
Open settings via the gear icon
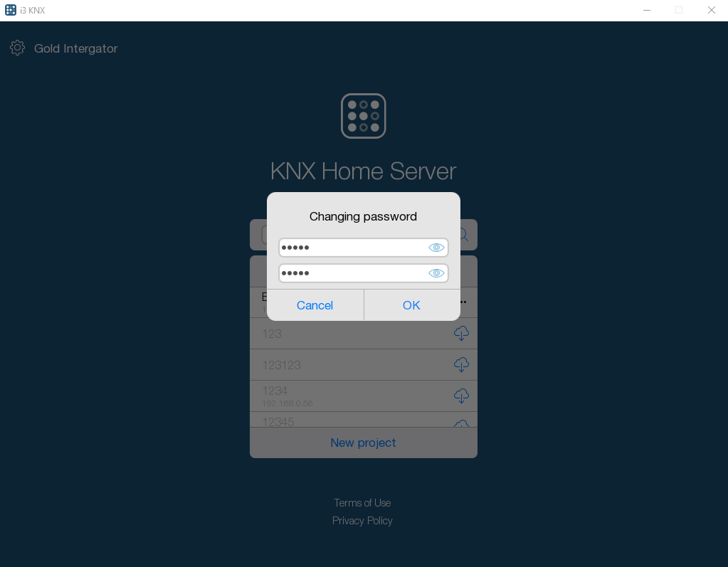(x=17, y=48)
